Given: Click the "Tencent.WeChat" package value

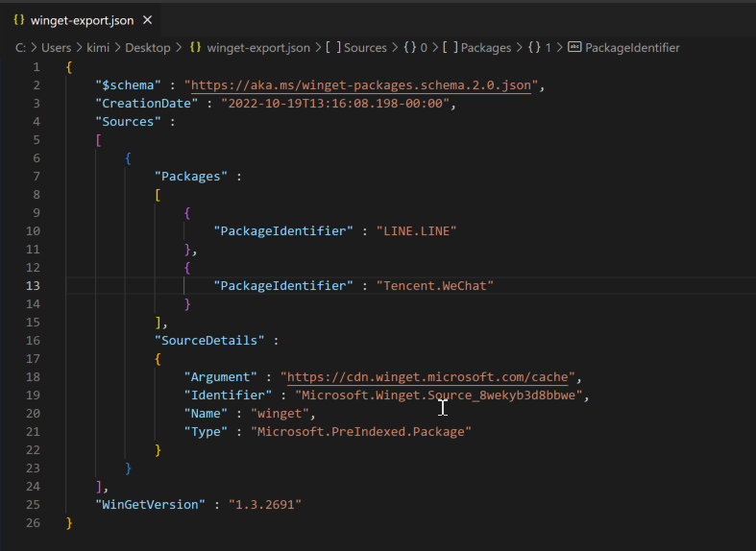Looking at the screenshot, I should (435, 286).
